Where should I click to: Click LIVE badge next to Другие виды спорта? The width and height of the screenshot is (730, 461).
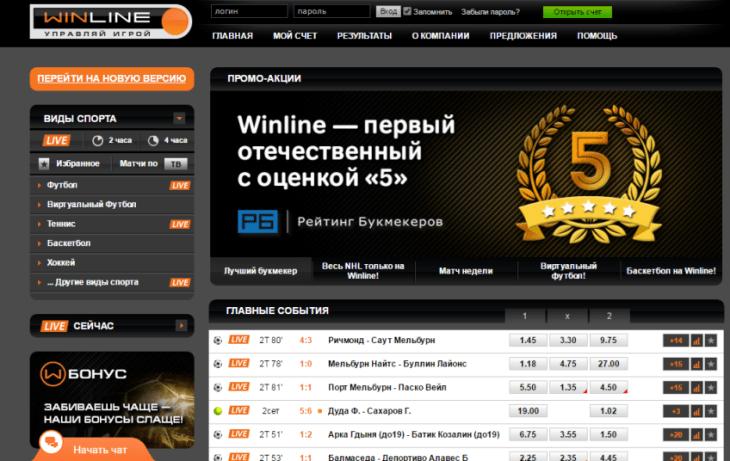(180, 283)
